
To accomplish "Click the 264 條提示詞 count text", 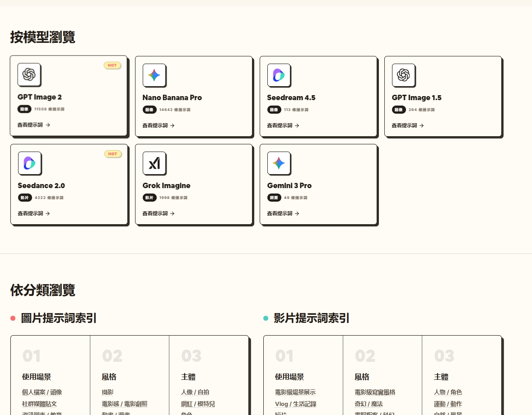I will click(x=422, y=110).
